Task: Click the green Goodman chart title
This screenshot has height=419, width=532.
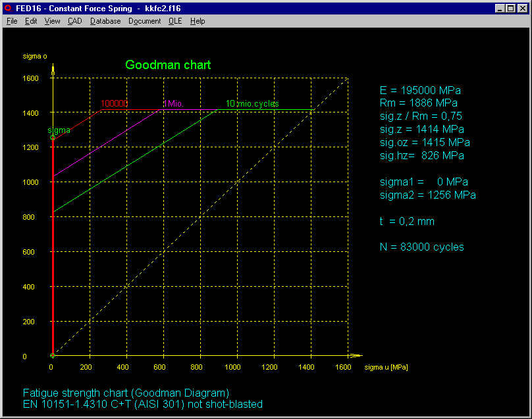Action: point(168,65)
